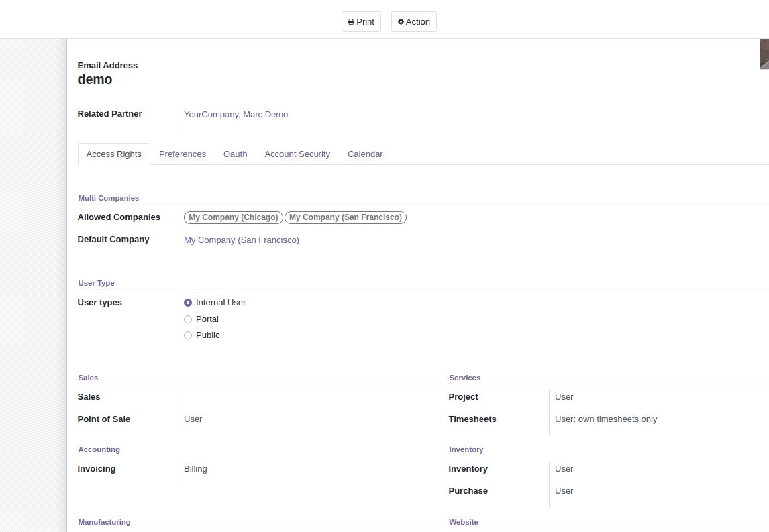769x532 pixels.
Task: Click the My Company (Chicago) tag
Action: point(234,217)
